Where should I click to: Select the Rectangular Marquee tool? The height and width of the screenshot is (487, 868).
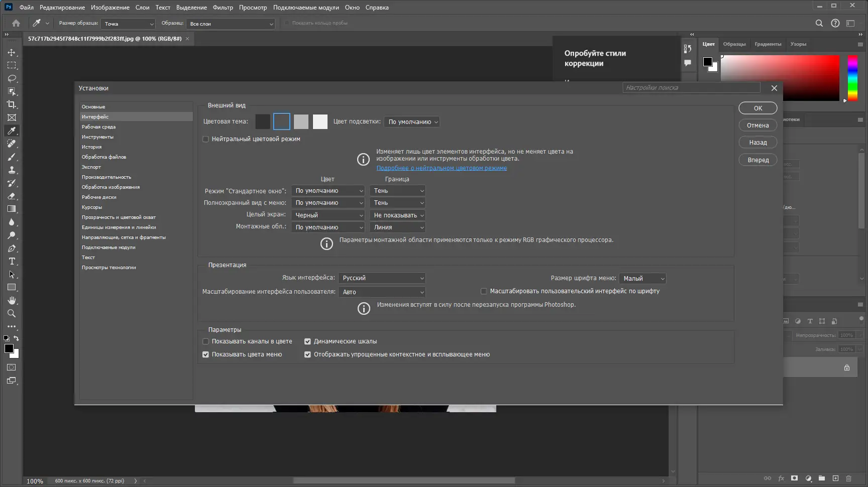point(12,65)
